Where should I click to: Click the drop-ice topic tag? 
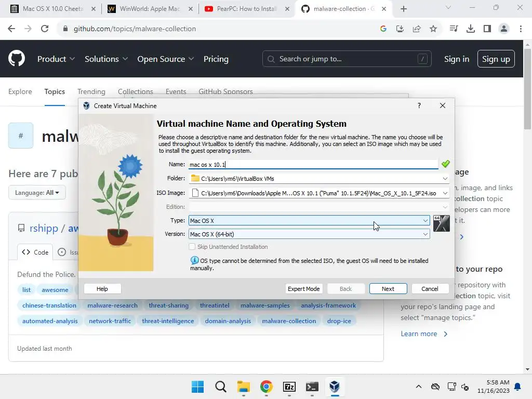click(x=339, y=321)
